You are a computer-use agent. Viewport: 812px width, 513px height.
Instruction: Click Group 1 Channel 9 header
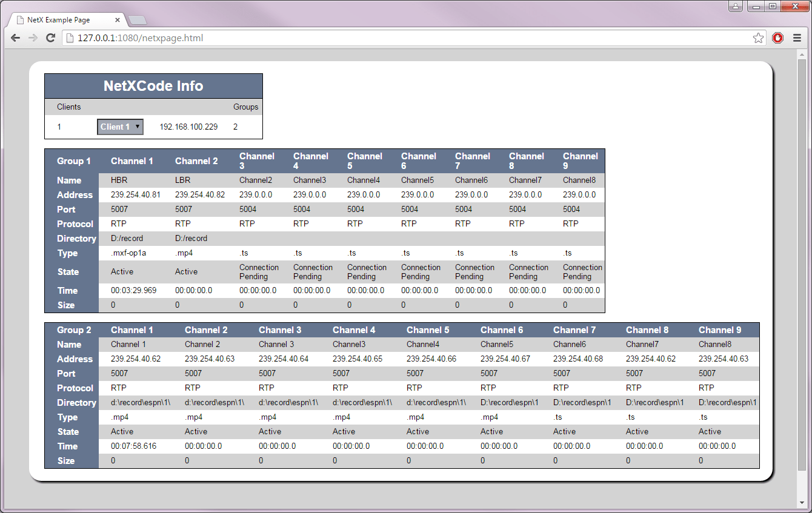581,161
